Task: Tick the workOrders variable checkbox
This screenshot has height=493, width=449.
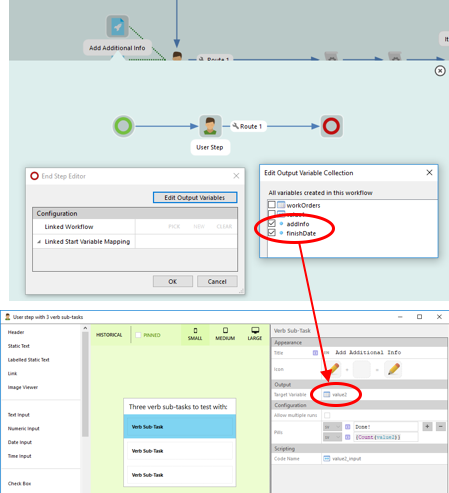Action: coord(272,205)
